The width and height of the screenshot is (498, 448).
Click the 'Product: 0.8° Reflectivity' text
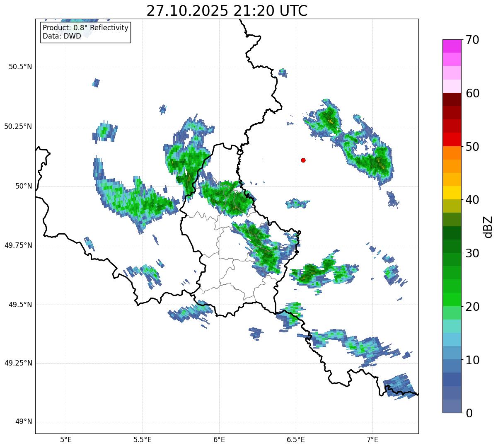pyautogui.click(x=85, y=28)
